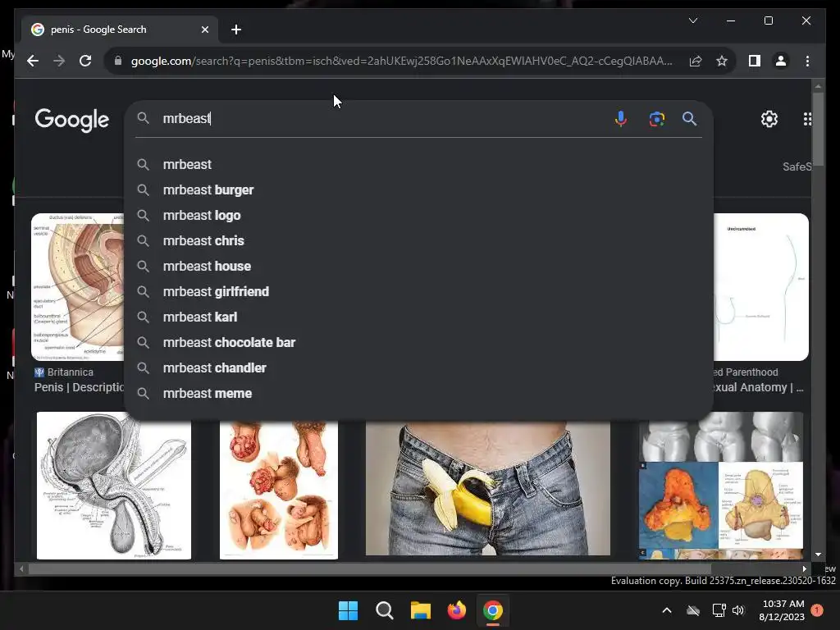Choose suggestion 'mrbeast house'
The image size is (840, 630).
click(419, 267)
